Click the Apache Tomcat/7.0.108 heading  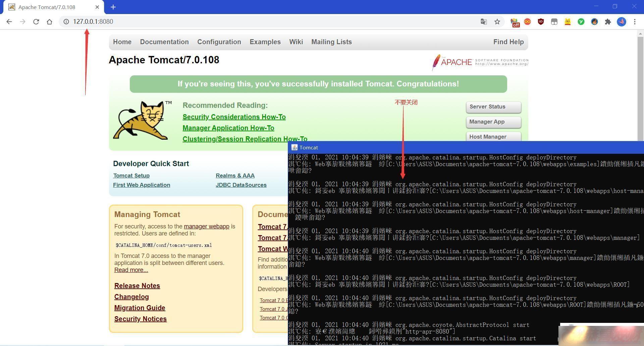coord(164,60)
